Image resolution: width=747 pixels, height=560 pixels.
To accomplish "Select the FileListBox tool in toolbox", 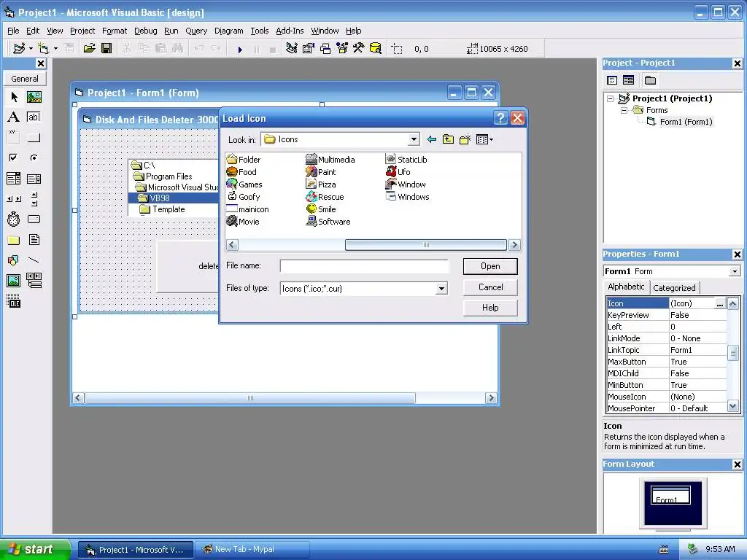I will point(34,240).
